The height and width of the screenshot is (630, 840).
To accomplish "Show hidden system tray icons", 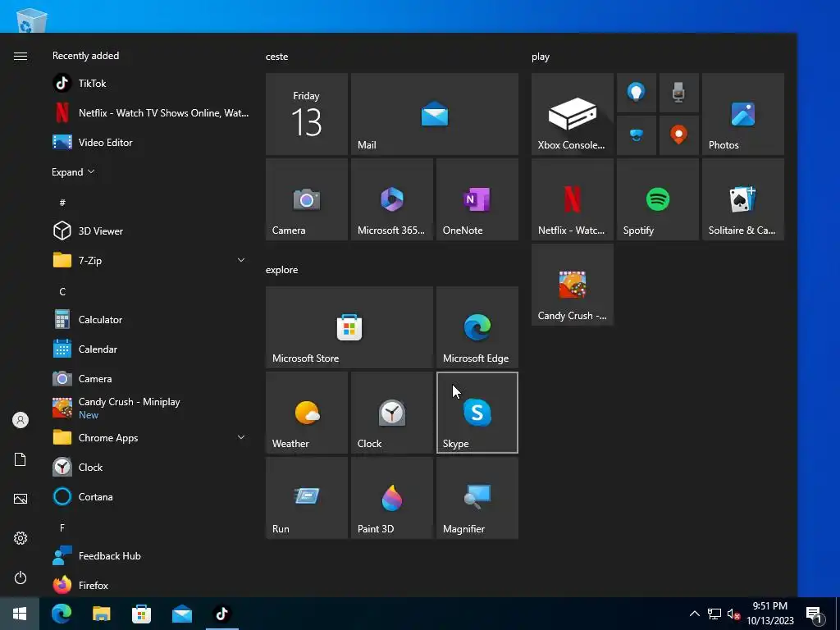I will (694, 614).
